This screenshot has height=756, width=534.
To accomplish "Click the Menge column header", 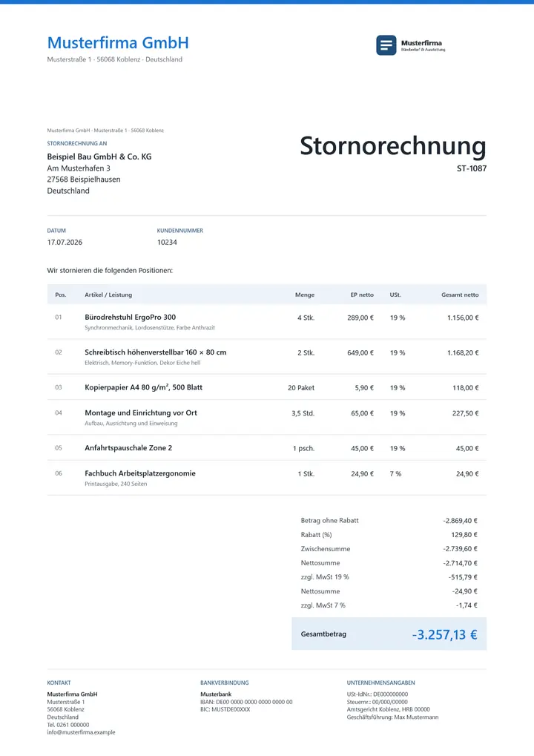I will [x=305, y=295].
